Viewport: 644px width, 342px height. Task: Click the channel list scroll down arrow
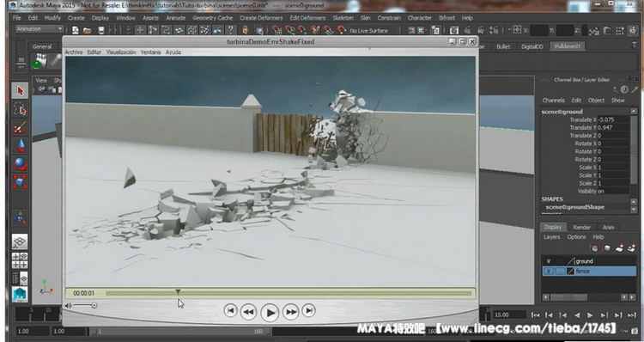click(633, 210)
